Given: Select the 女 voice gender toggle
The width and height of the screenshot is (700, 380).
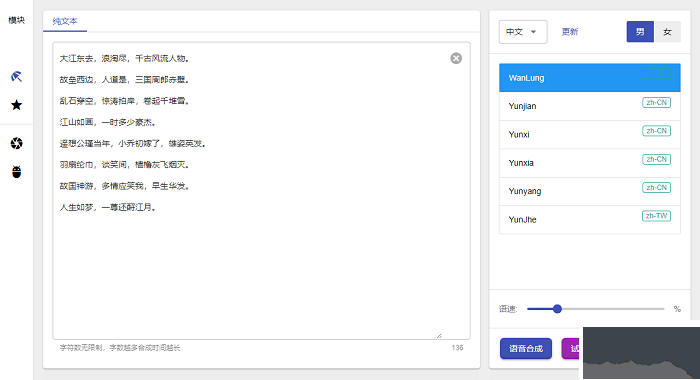Looking at the screenshot, I should tap(667, 32).
